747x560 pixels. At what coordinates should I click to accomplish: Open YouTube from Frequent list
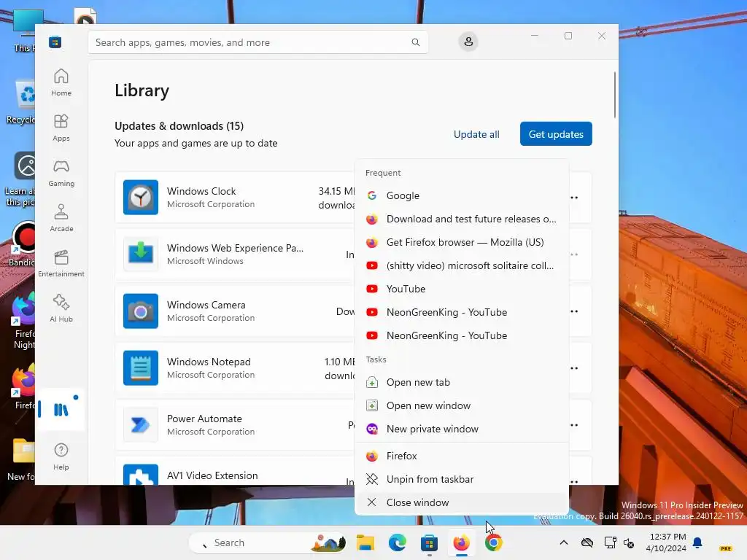462,289
